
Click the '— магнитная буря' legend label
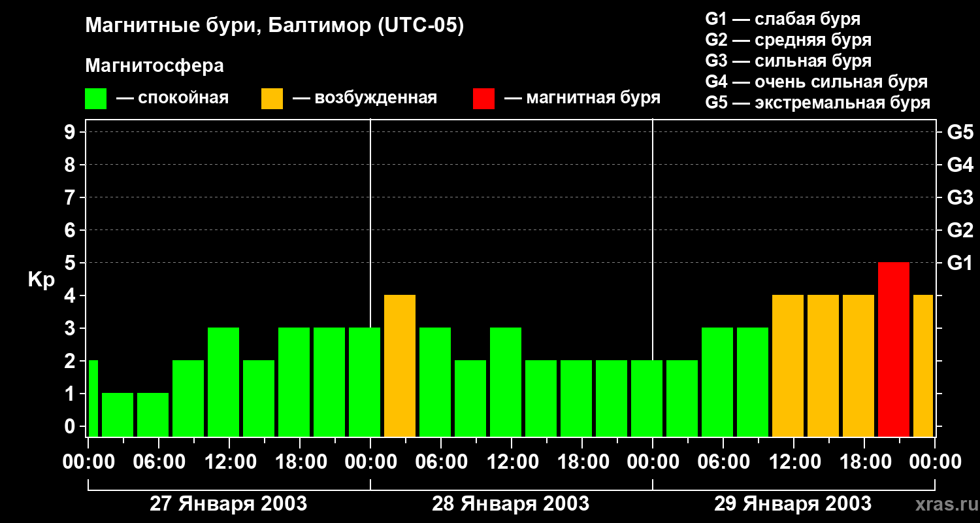pyautogui.click(x=583, y=98)
